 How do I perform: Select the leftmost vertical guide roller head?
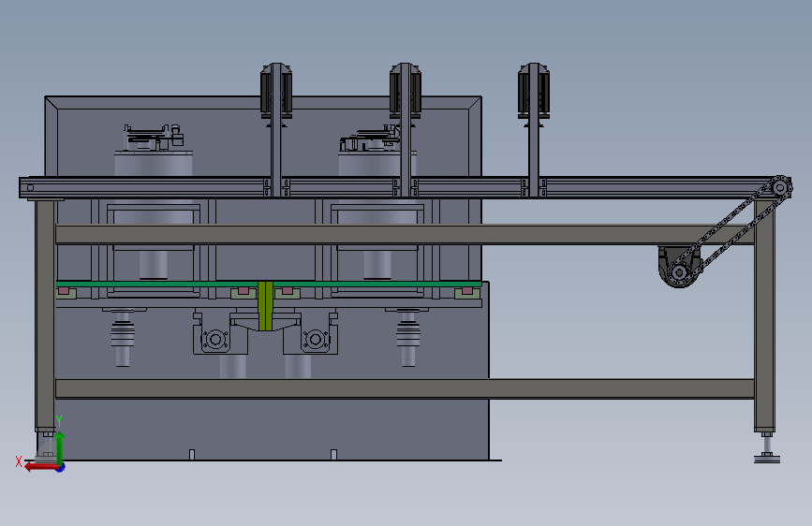click(276, 92)
